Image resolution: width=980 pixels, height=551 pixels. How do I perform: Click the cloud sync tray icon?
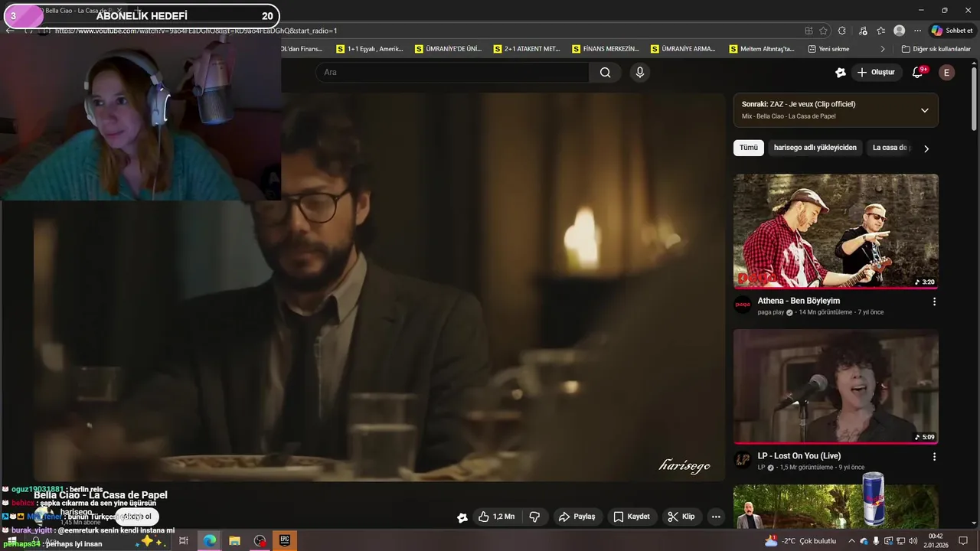pos(864,541)
